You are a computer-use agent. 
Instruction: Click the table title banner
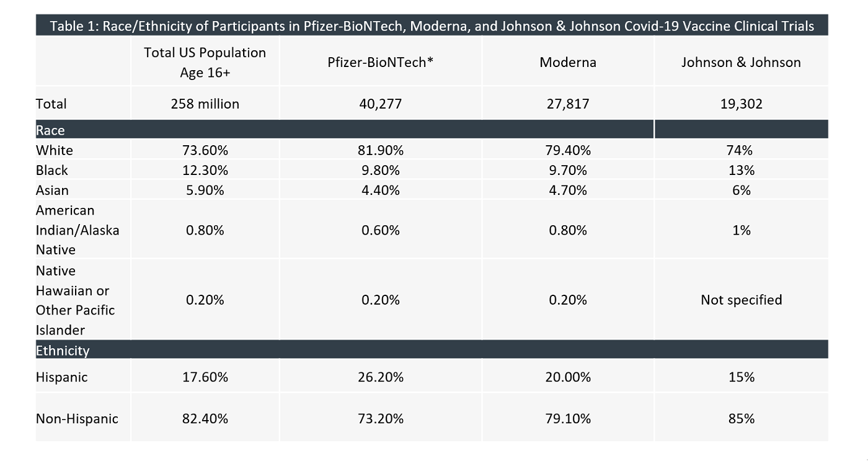pyautogui.click(x=432, y=25)
